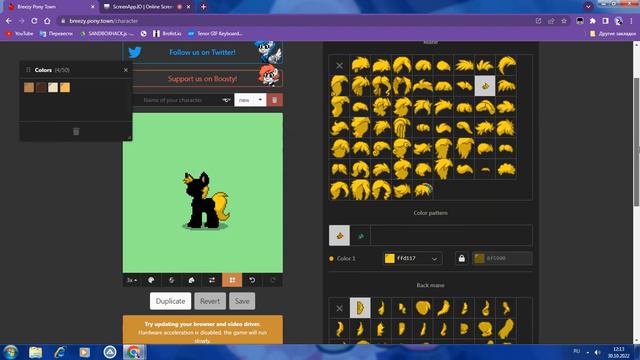Click the taskbar clock
This screenshot has height=360, width=640.
click(618, 352)
